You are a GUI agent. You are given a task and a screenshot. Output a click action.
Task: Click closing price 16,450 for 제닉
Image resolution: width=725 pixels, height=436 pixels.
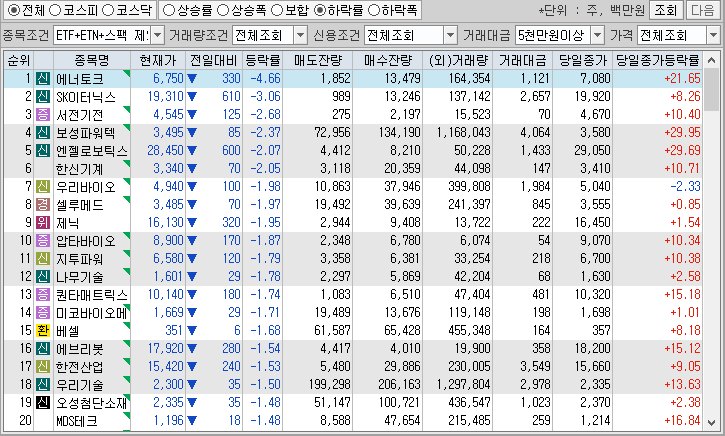pos(593,222)
